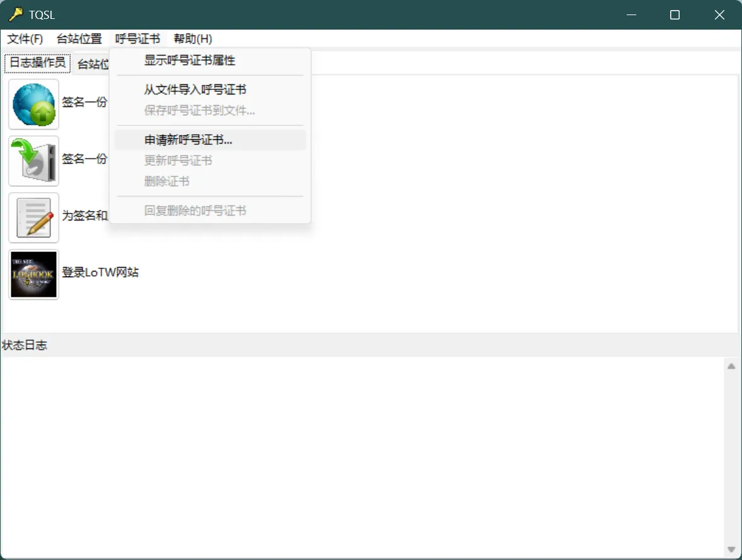742x560 pixels.
Task: Open the 台站位置 menu
Action: 79,39
